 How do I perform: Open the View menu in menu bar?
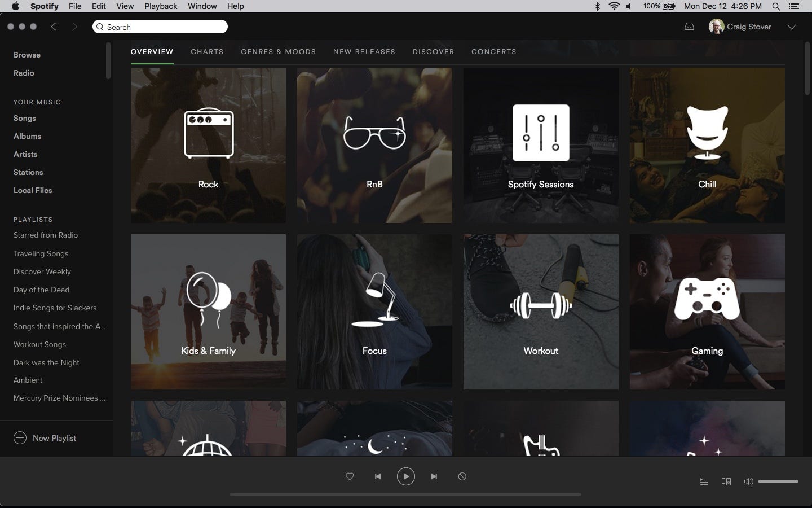pyautogui.click(x=125, y=6)
